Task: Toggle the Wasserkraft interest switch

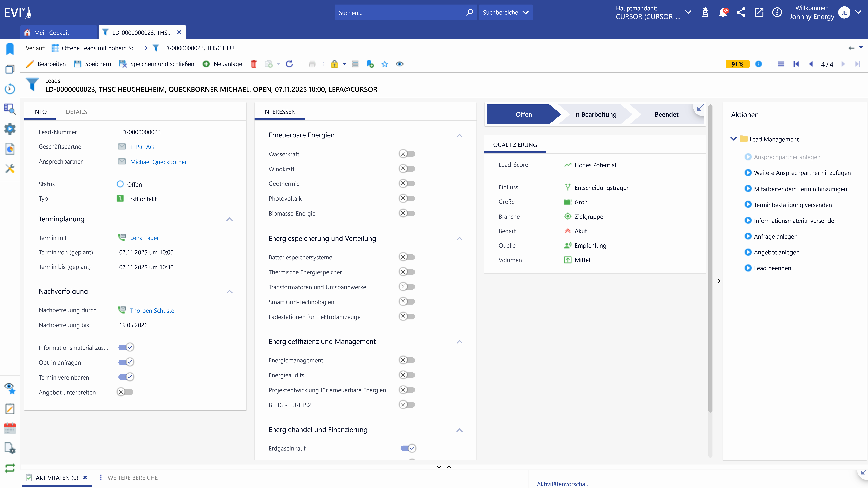Action: click(407, 154)
